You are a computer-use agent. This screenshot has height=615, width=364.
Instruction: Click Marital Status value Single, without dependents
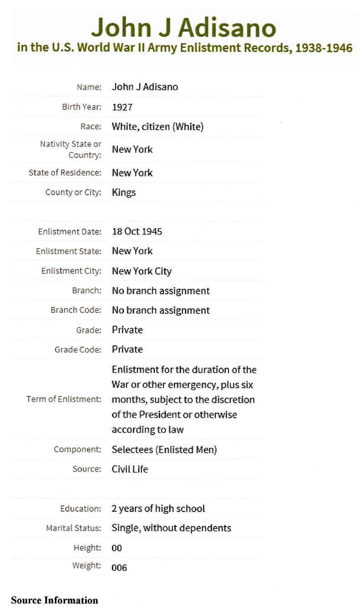point(171,528)
